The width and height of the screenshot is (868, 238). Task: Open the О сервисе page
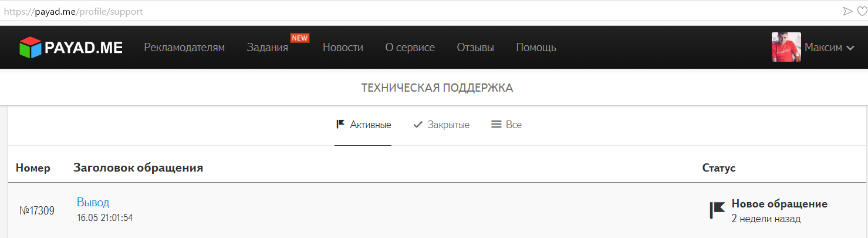(410, 48)
